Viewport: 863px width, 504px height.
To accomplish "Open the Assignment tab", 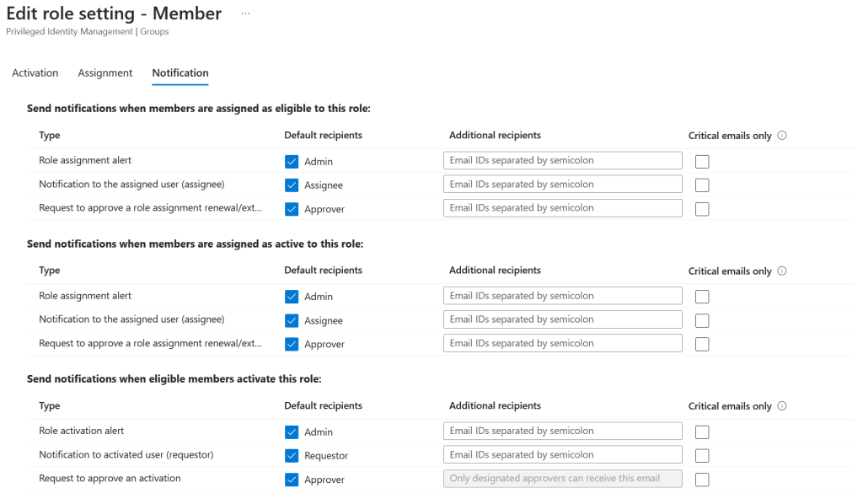I will pos(105,73).
